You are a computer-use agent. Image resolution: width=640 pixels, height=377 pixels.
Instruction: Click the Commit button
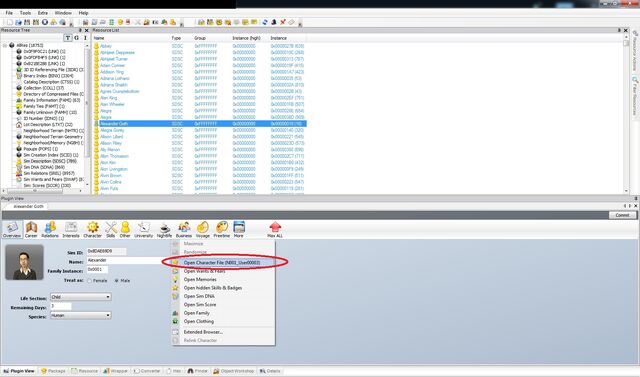pos(622,215)
